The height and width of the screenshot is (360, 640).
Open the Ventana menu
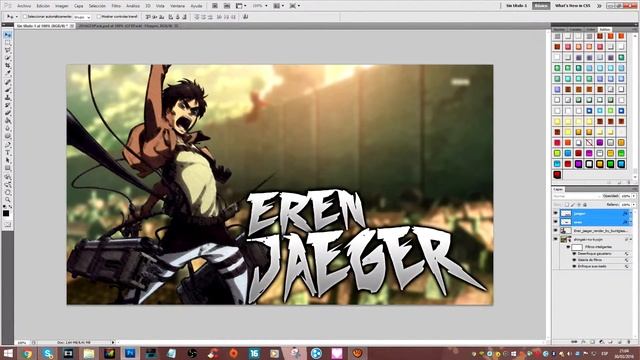point(177,6)
